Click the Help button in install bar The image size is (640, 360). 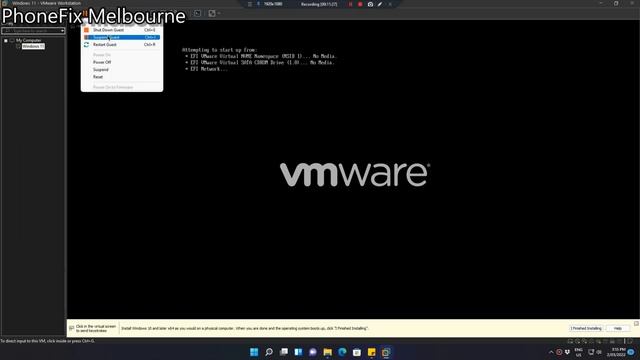[618, 328]
